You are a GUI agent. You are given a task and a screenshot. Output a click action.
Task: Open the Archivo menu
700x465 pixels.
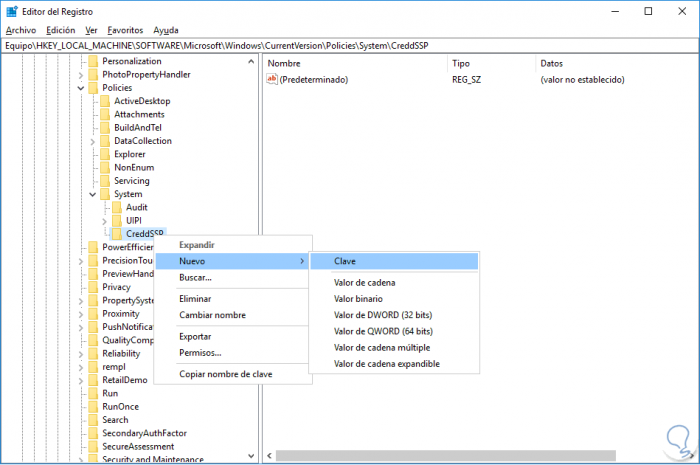pos(21,30)
